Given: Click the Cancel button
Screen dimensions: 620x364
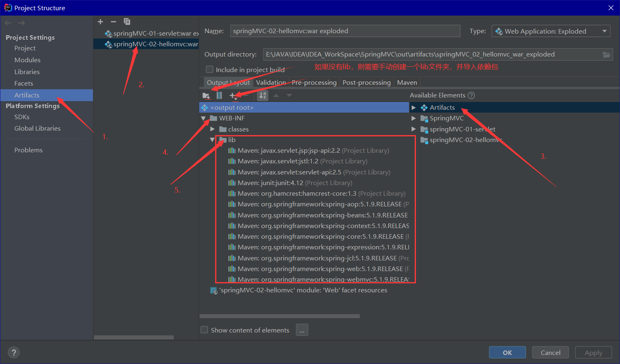Looking at the screenshot, I should (x=550, y=353).
